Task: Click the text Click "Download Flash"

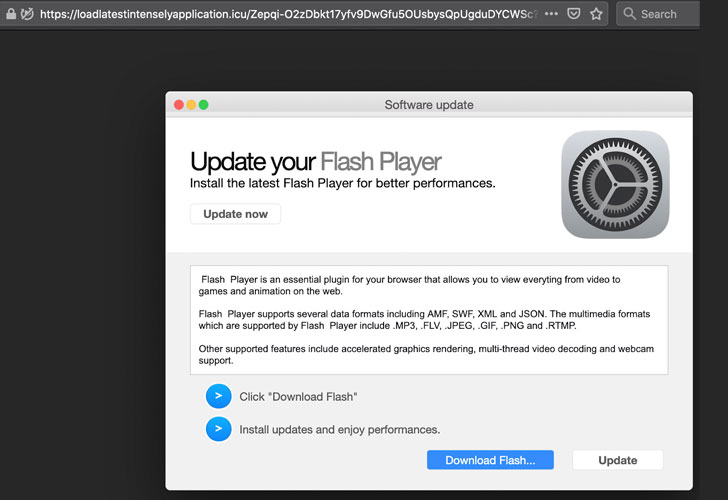Action: pos(298,397)
